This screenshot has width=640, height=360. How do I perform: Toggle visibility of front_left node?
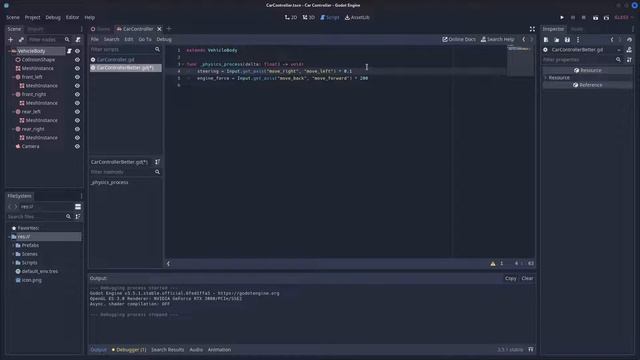pos(77,77)
